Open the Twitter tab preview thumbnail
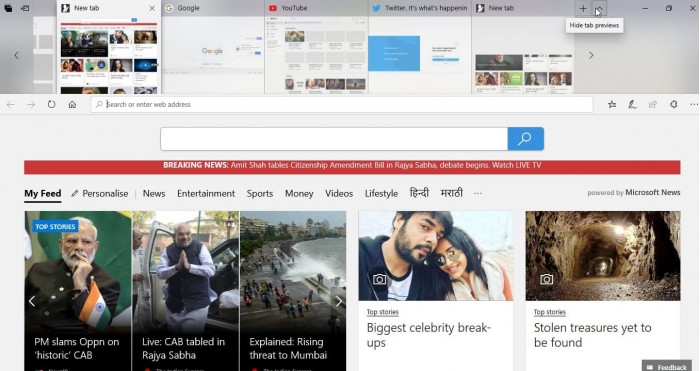The width and height of the screenshot is (700, 371). point(420,55)
